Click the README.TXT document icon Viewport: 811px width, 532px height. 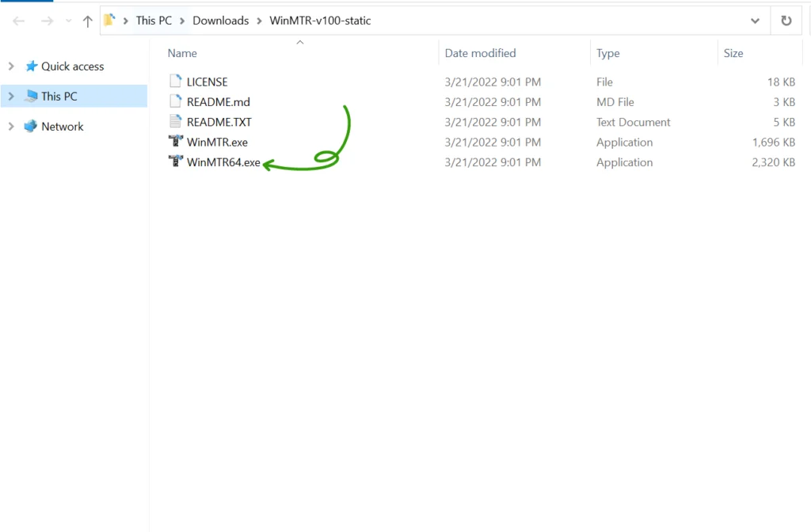tap(175, 121)
